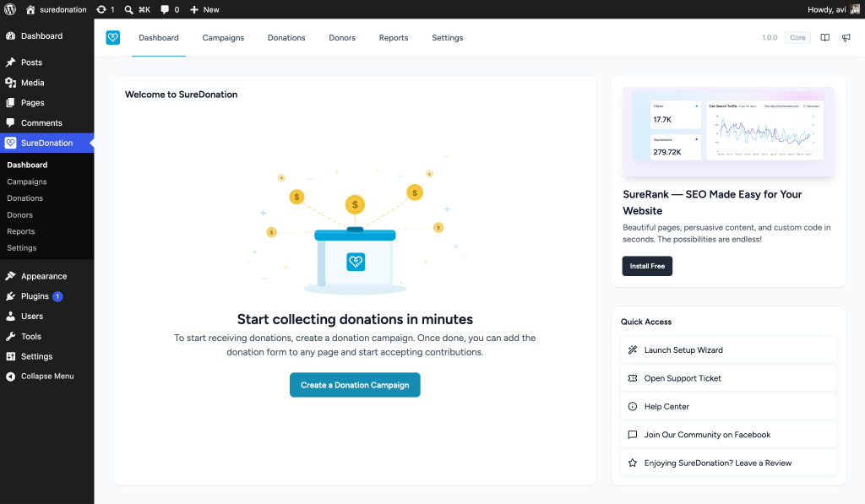Open suredonation site home link
The image size is (865, 504).
point(57,9)
